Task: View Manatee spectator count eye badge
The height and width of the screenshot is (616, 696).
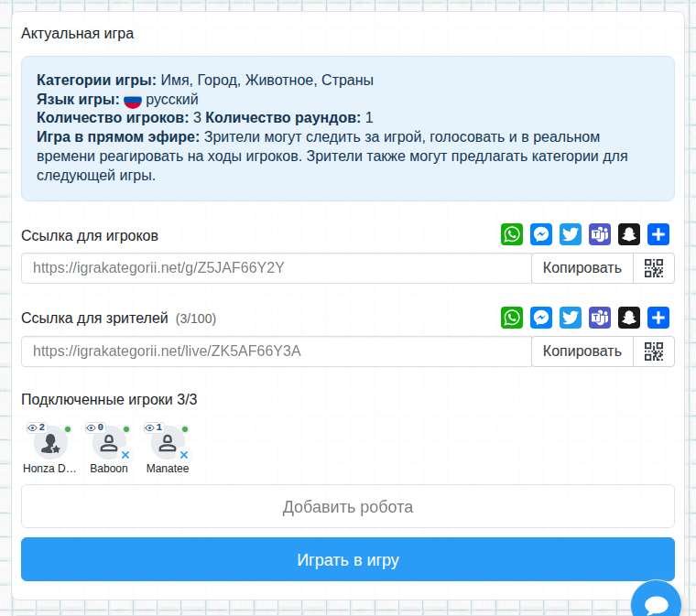Action: click(x=154, y=427)
